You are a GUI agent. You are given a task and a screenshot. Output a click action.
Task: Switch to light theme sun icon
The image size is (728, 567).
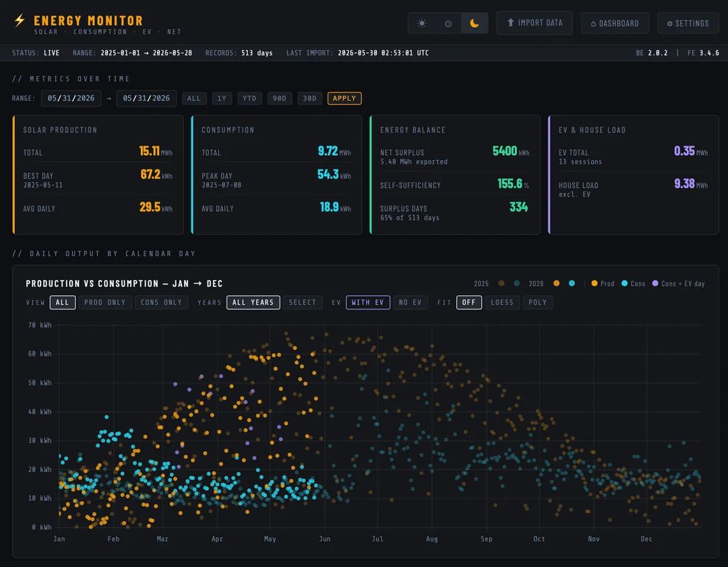click(421, 23)
